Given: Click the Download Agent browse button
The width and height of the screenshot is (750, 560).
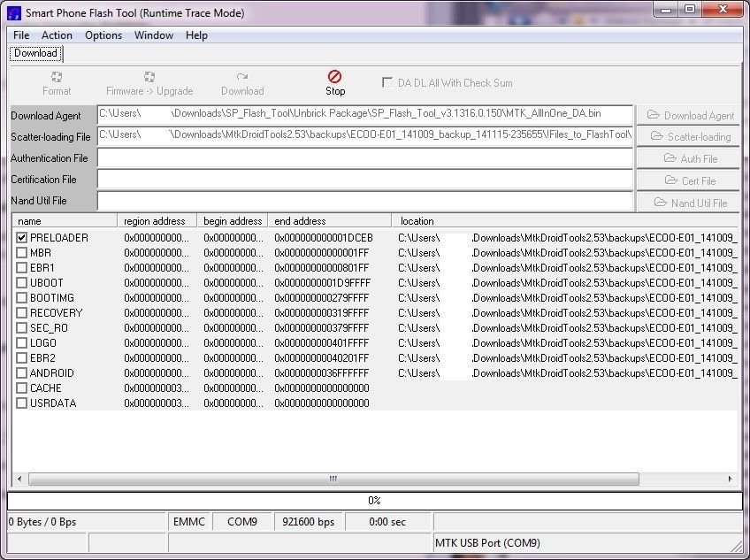Looking at the screenshot, I should click(690, 115).
